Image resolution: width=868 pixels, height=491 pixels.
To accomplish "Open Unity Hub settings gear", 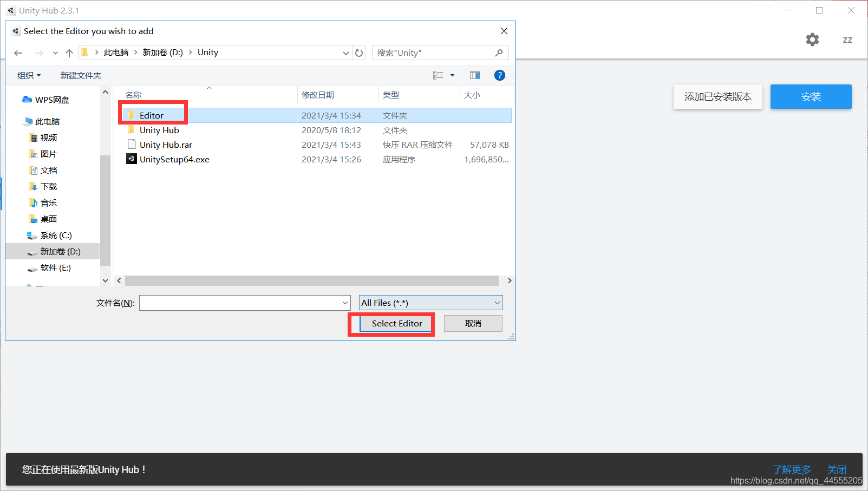I will click(x=812, y=40).
